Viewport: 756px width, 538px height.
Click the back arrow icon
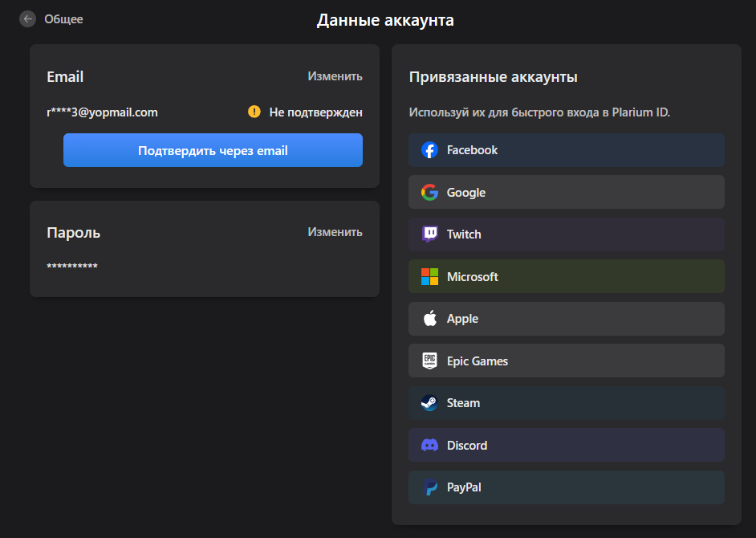pos(27,18)
